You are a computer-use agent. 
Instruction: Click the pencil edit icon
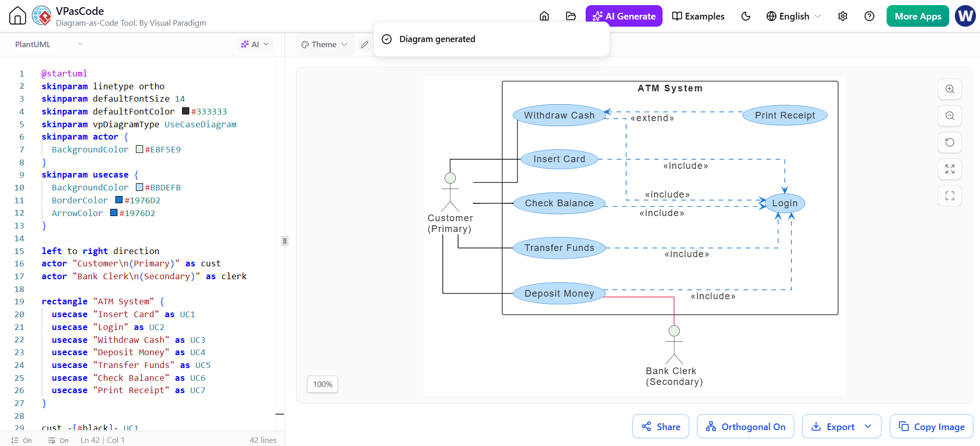point(364,44)
